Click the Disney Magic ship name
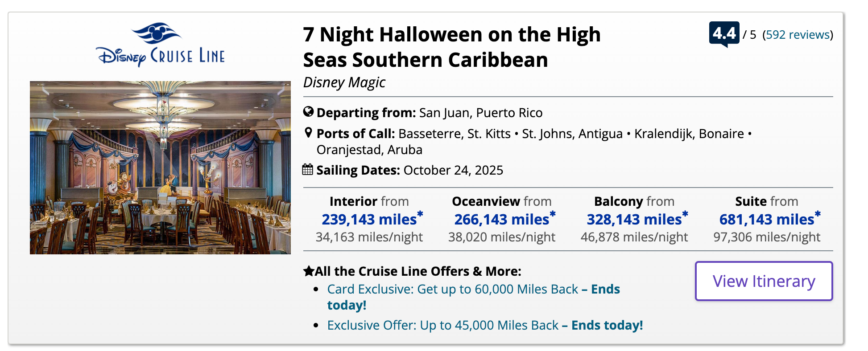This screenshot has height=351, width=868. point(344,82)
